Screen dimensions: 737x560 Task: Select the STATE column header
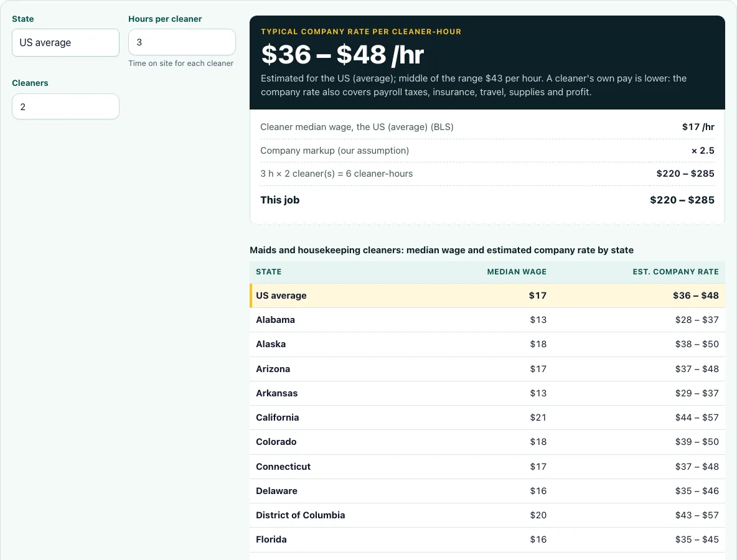(x=269, y=272)
